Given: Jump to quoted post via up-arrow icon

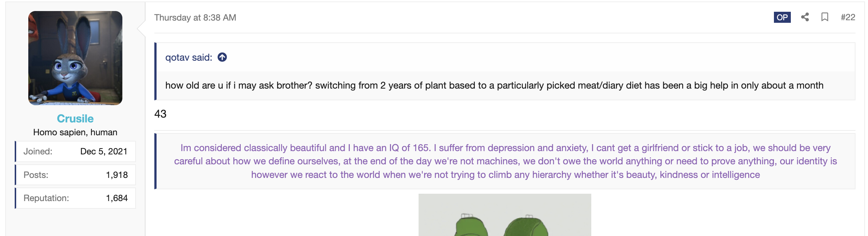Looking at the screenshot, I should [x=222, y=57].
